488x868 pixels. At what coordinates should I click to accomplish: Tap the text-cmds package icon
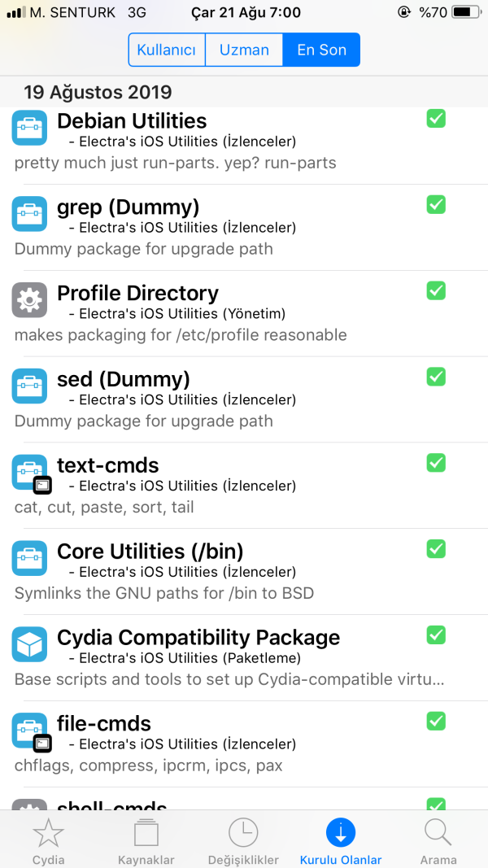29,473
